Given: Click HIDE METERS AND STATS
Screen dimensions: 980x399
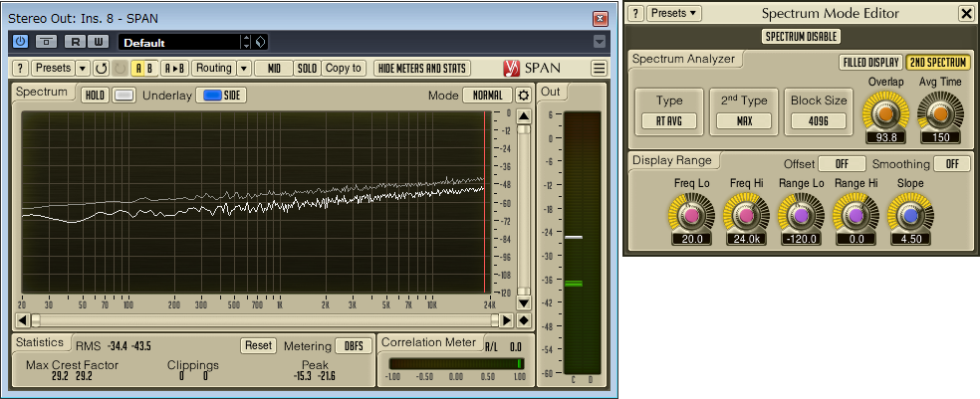Looking at the screenshot, I should (422, 68).
